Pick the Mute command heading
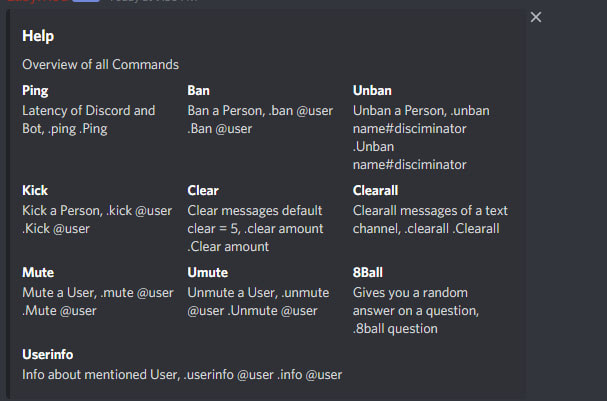 (38, 272)
